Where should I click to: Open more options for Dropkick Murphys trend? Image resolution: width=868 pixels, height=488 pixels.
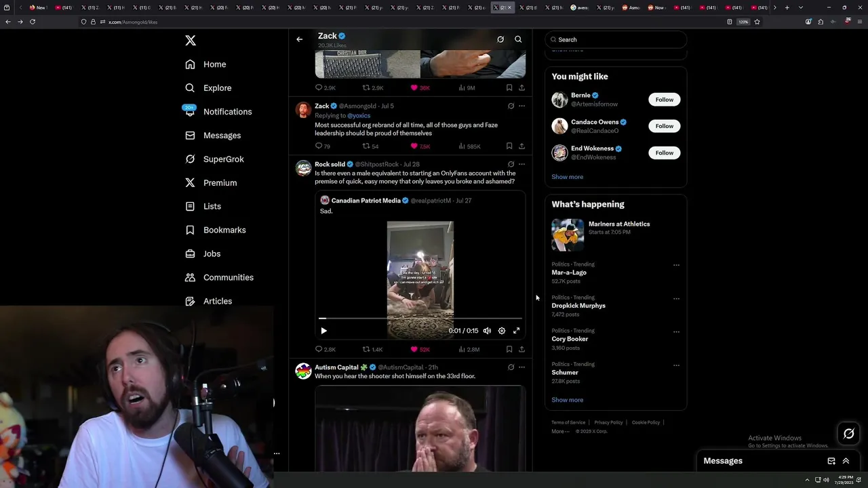(x=676, y=298)
